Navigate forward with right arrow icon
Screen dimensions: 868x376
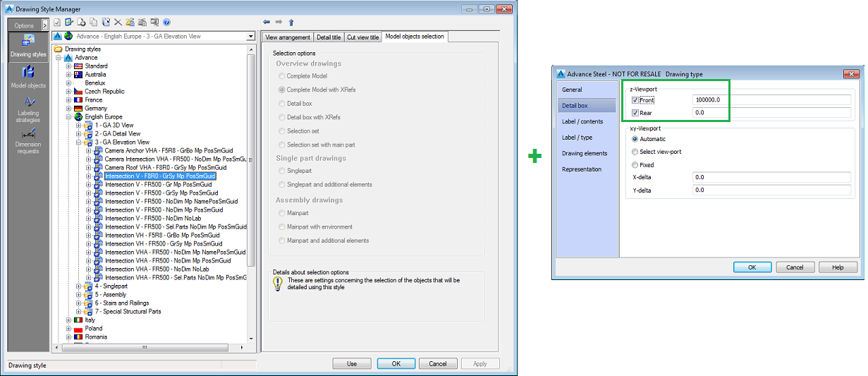click(279, 23)
